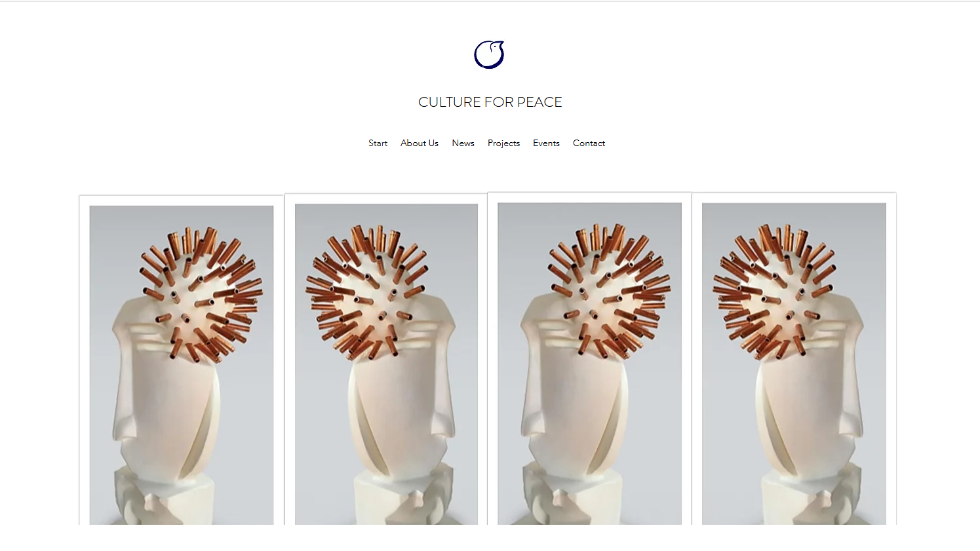The width and height of the screenshot is (980, 551).
Task: Open the Events page
Action: pos(546,143)
